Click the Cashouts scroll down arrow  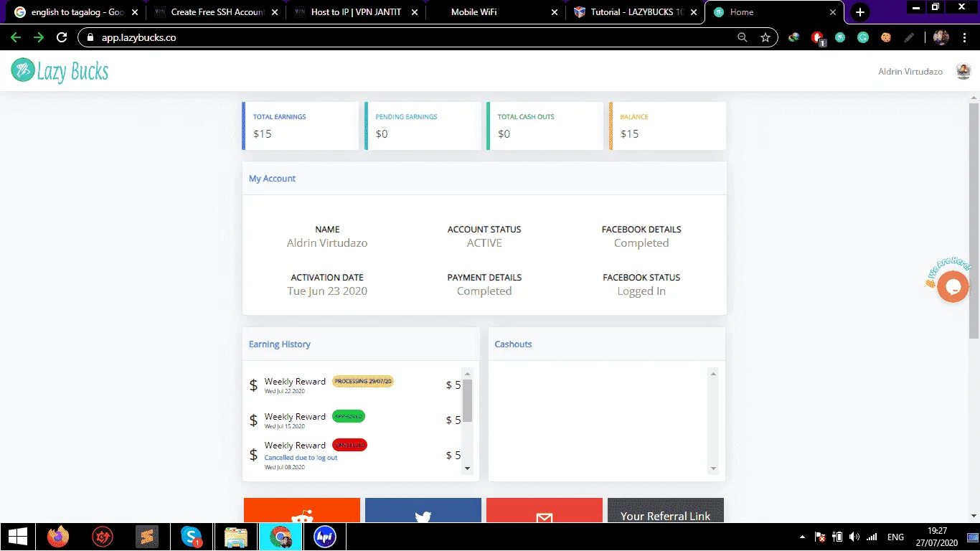point(713,468)
